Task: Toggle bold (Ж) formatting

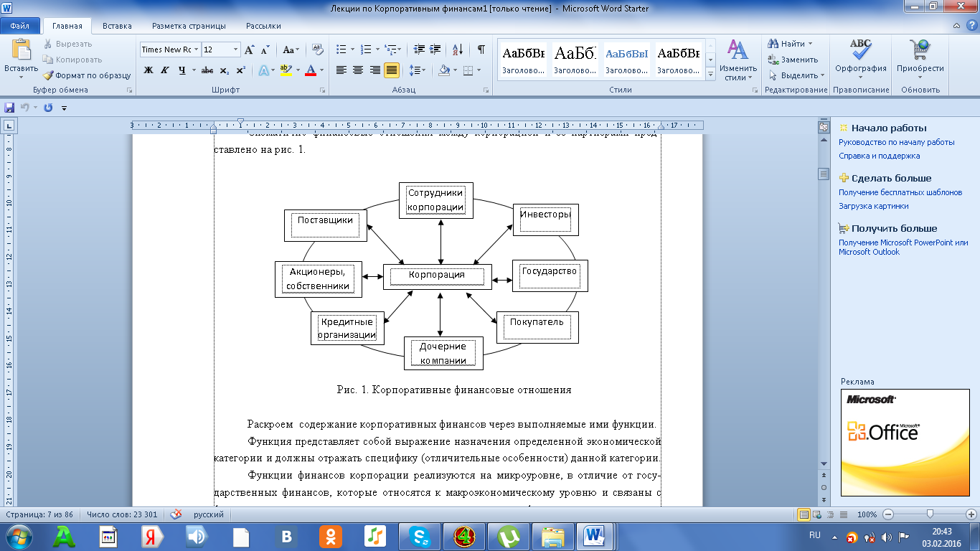Action: tap(149, 70)
